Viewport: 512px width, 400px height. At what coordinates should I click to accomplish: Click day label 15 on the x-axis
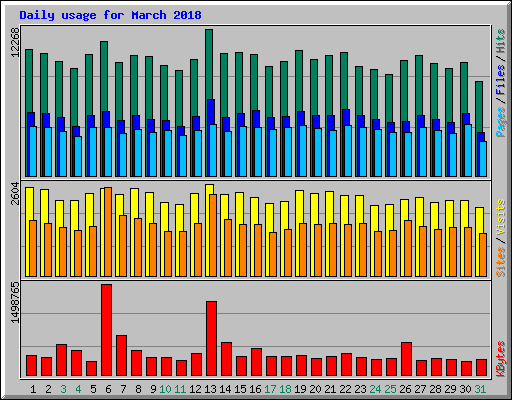click(240, 389)
